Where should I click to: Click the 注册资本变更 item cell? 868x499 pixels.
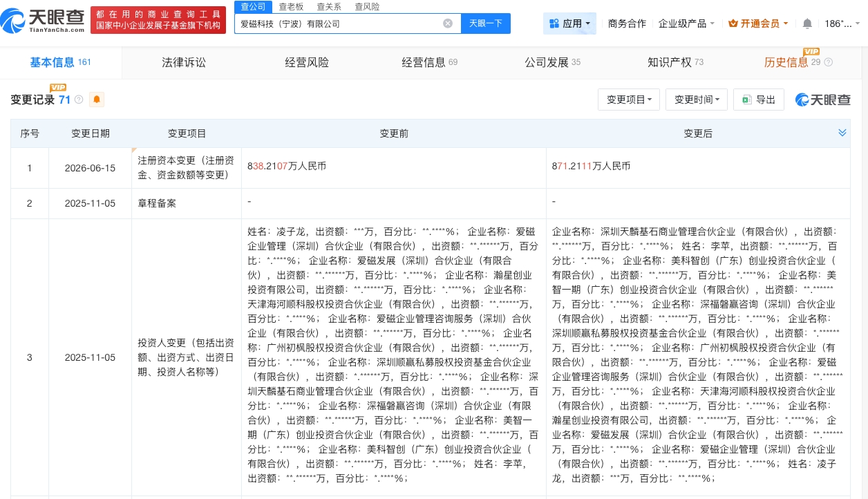[x=187, y=167]
